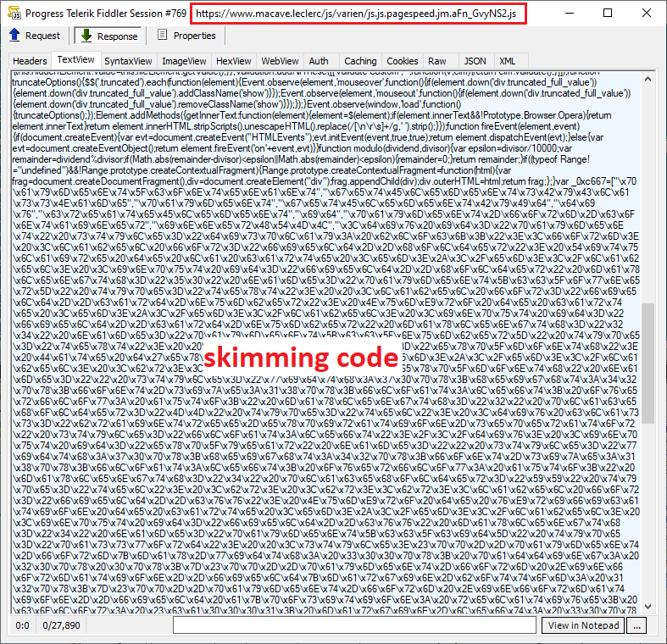Switch to the JSON tab
The height and width of the screenshot is (644, 667).
point(475,61)
